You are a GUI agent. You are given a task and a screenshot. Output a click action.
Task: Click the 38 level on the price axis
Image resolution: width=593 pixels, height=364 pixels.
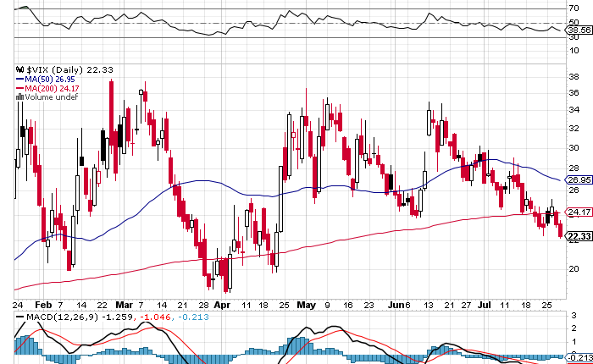(573, 74)
